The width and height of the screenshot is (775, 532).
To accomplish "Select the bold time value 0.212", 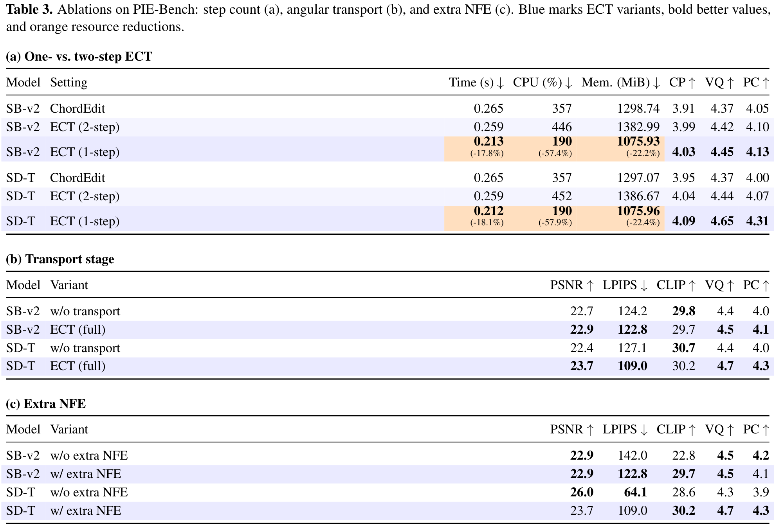I will point(488,211).
